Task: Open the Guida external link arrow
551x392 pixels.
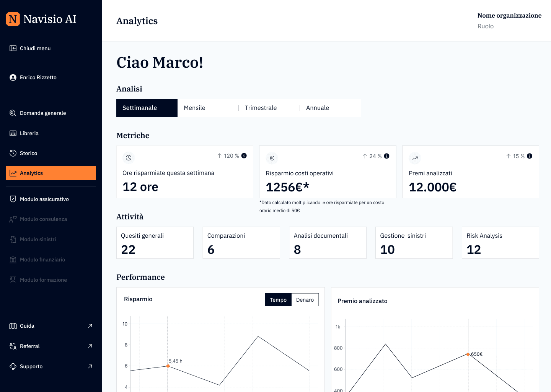Action: coord(90,326)
